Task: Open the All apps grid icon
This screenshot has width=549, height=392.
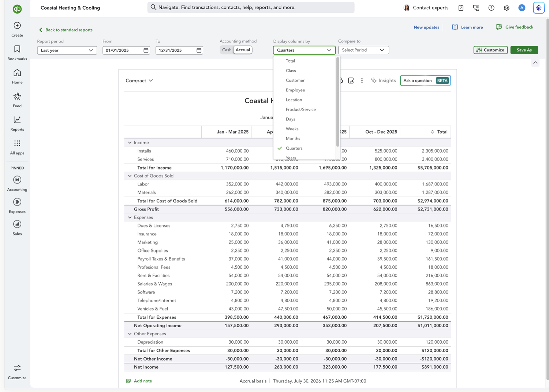Action: coord(17,143)
